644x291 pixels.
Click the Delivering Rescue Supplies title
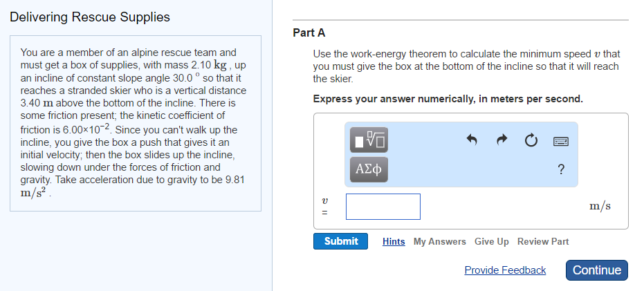89,17
